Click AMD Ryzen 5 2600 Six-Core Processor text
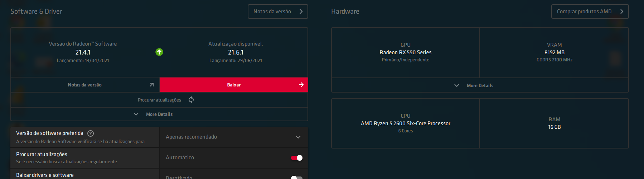The image size is (644, 179). click(x=406, y=123)
